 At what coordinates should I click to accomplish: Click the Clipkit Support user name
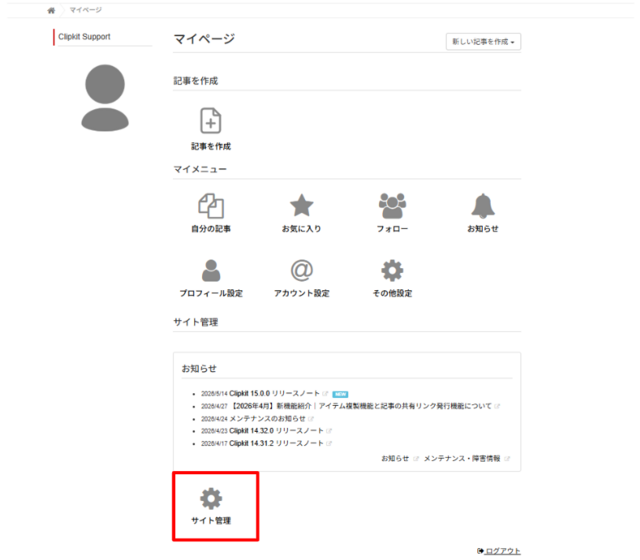point(84,37)
